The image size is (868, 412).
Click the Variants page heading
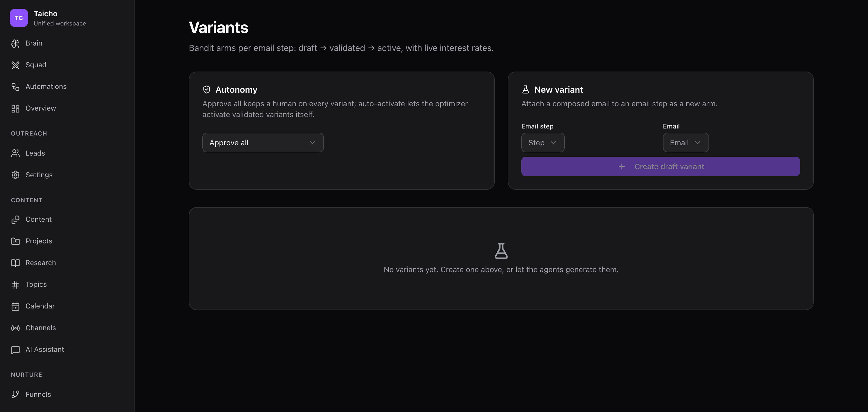point(218,28)
